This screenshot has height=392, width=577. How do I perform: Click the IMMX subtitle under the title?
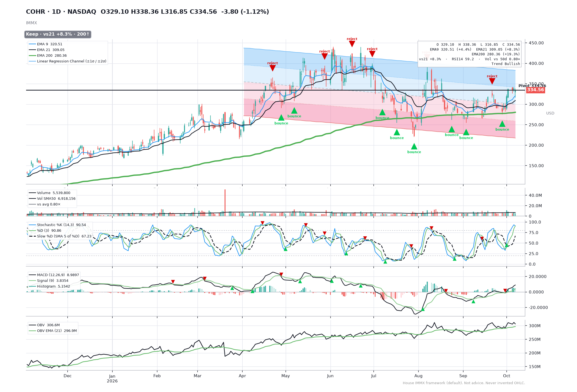tap(31, 23)
